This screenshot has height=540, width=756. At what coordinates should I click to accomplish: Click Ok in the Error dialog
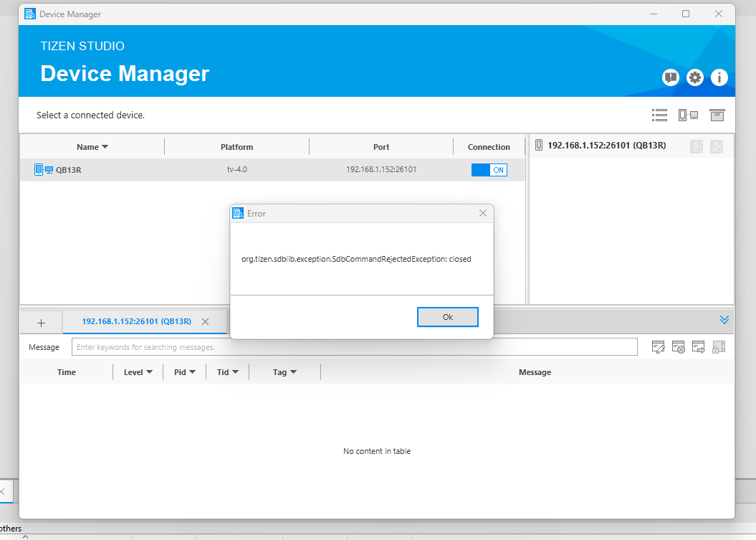447,317
